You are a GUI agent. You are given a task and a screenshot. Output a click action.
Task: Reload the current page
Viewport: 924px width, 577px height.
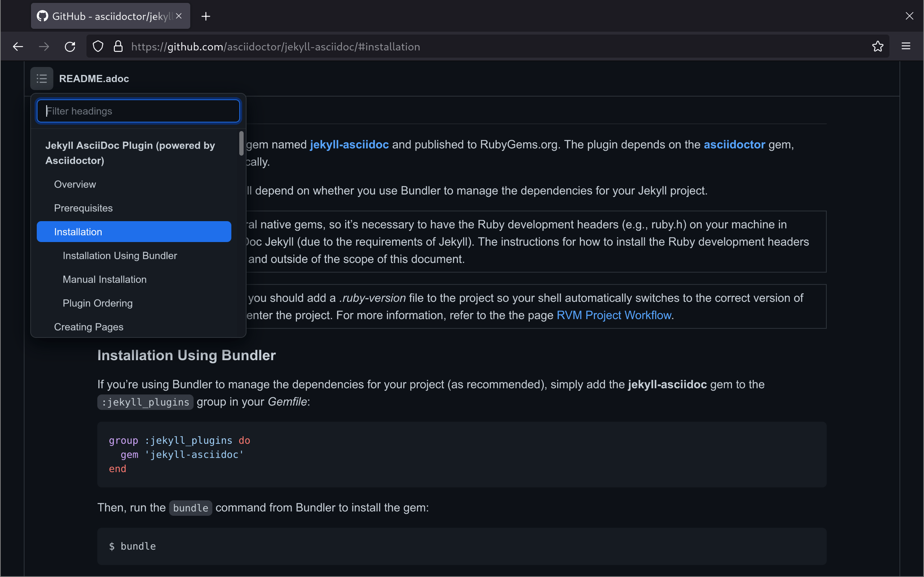click(70, 46)
